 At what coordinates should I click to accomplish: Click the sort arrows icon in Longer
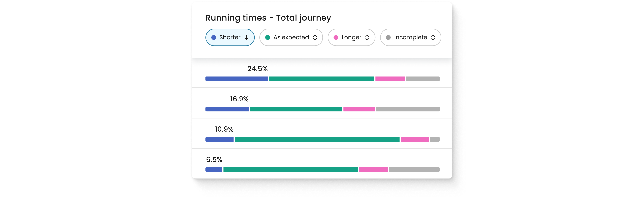[367, 38]
